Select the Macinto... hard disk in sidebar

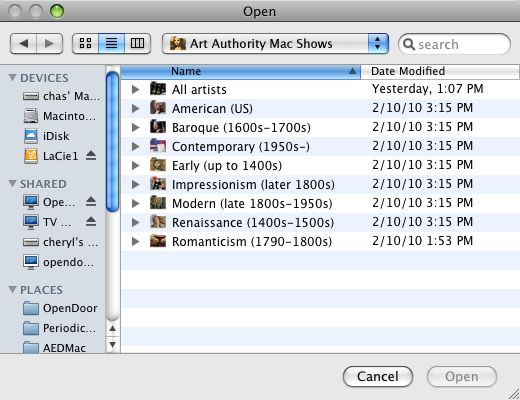pyautogui.click(x=59, y=116)
